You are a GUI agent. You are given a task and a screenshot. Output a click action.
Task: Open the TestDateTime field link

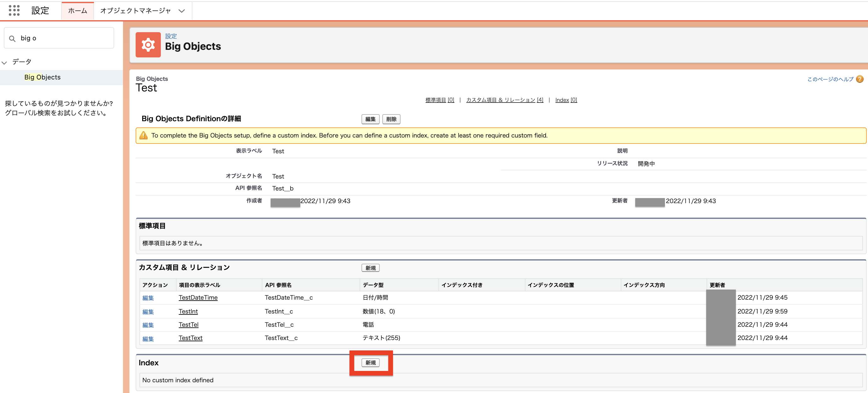point(198,298)
